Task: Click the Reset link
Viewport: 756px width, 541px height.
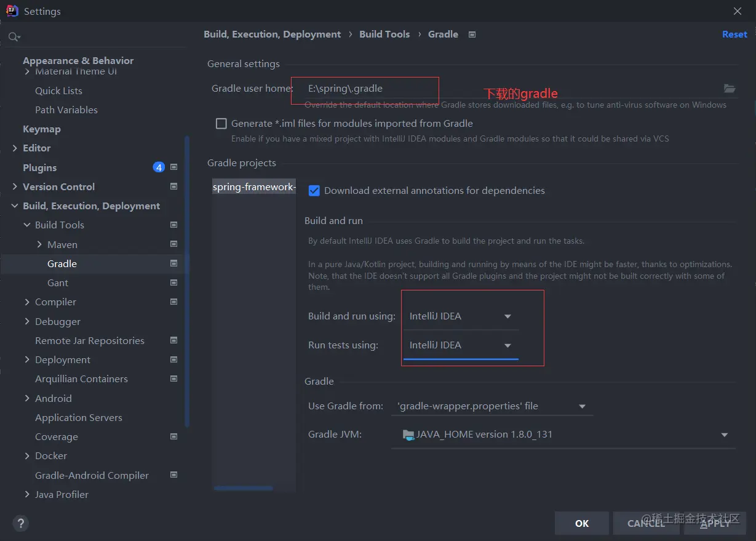Action: click(x=734, y=34)
